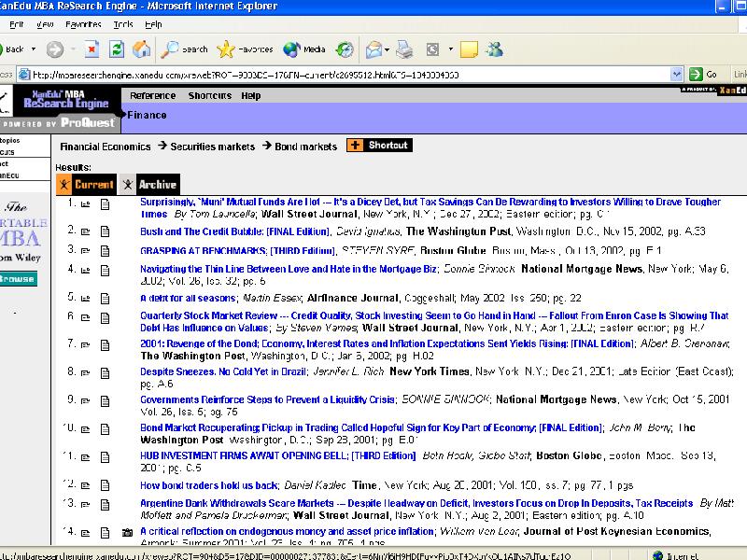Click Bond markets breadcrumb

pyautogui.click(x=306, y=147)
